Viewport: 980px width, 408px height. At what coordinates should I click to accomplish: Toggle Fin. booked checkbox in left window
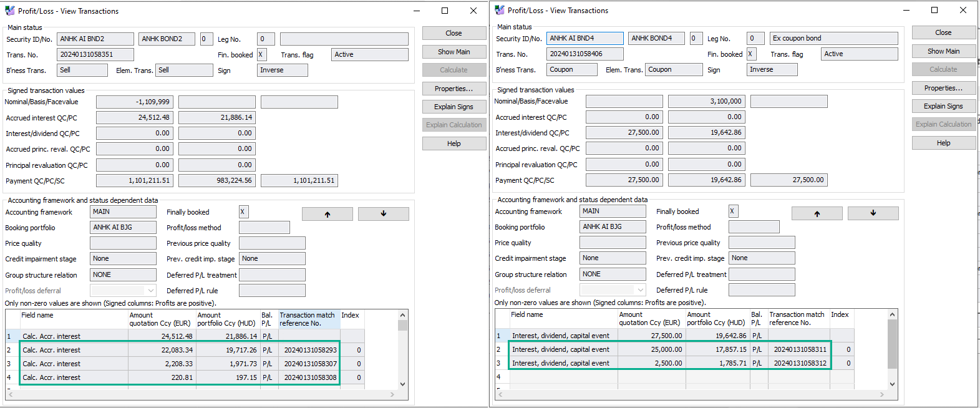click(x=261, y=54)
